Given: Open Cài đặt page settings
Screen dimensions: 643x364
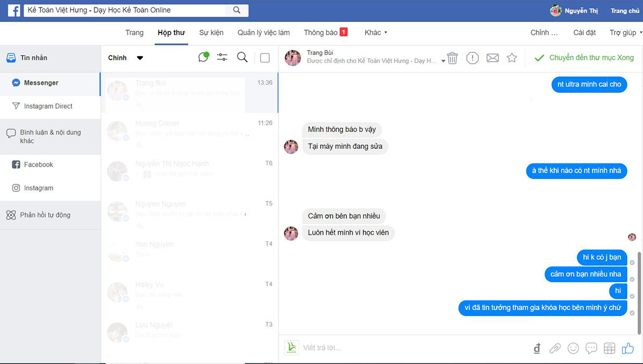Looking at the screenshot, I should (584, 33).
